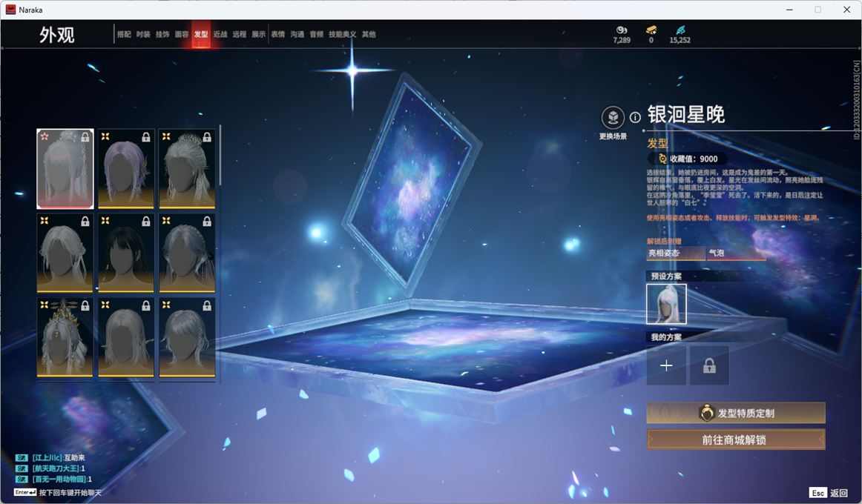The height and width of the screenshot is (504, 862).
Task: Open the 技能奥义 tab
Action: 342,34
